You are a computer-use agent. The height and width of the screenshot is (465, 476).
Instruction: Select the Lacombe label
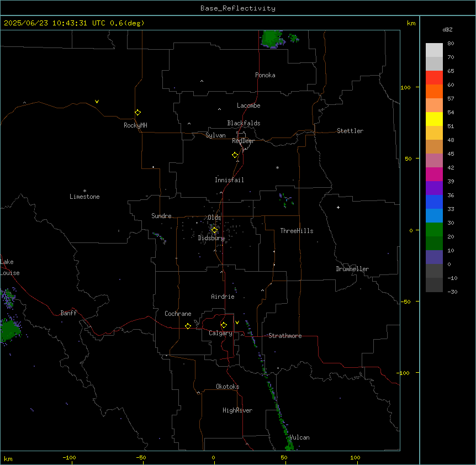click(x=248, y=105)
